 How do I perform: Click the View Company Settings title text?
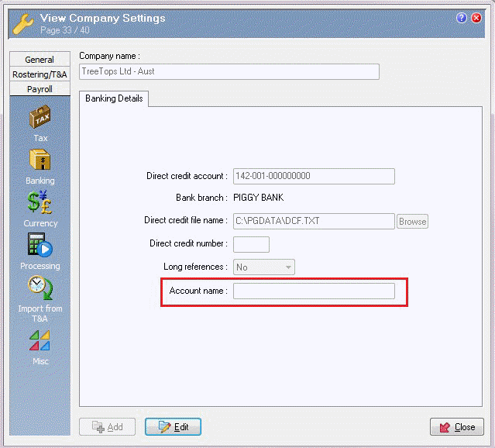102,18
